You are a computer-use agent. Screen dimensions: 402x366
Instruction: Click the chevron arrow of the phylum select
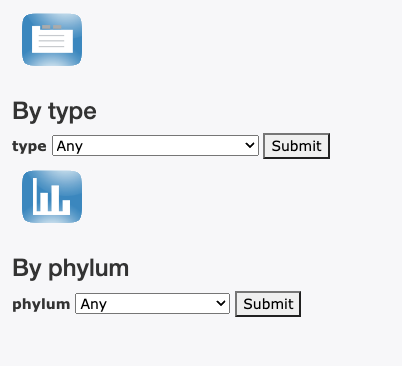tap(221, 303)
